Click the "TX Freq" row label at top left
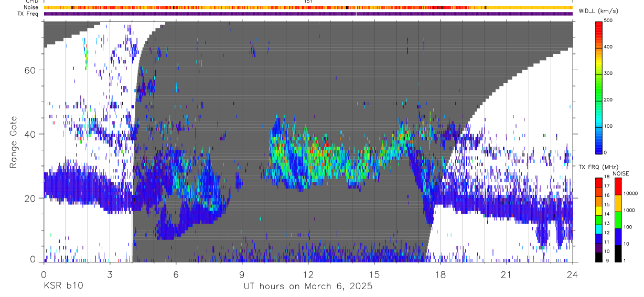The height and width of the screenshot is (297, 644). 29,14
